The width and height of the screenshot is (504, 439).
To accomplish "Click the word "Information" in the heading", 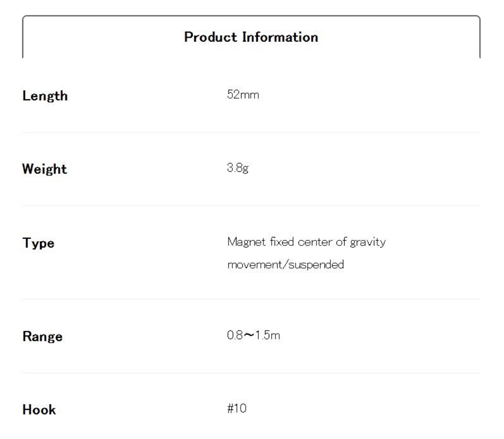I will coord(280,37).
